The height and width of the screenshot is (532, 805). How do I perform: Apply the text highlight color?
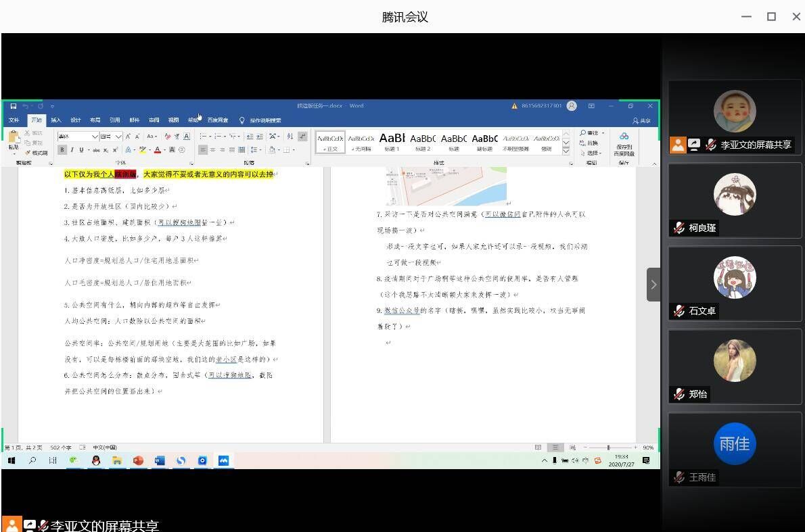click(x=143, y=150)
